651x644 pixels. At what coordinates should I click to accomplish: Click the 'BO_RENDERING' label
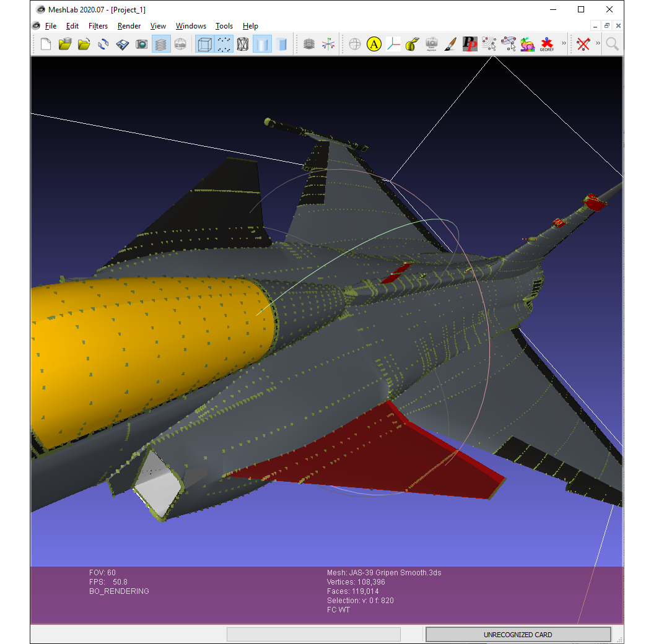click(119, 591)
